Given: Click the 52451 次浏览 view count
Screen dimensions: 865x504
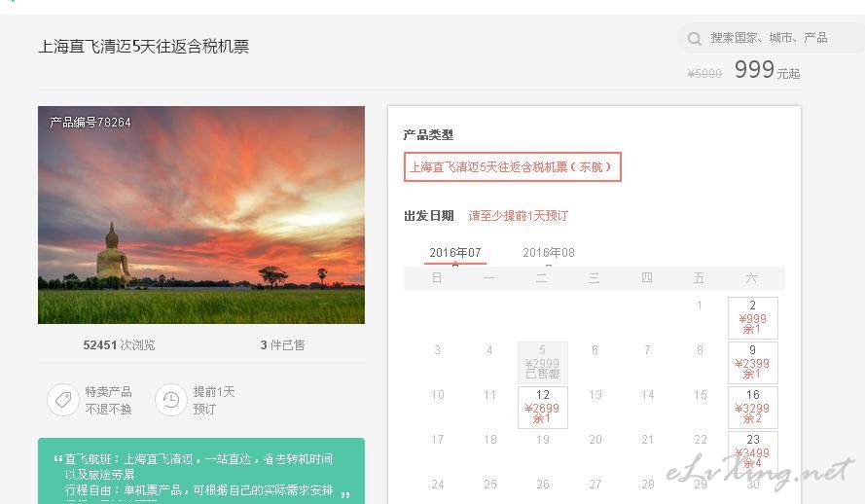Looking at the screenshot, I should coord(119,345).
